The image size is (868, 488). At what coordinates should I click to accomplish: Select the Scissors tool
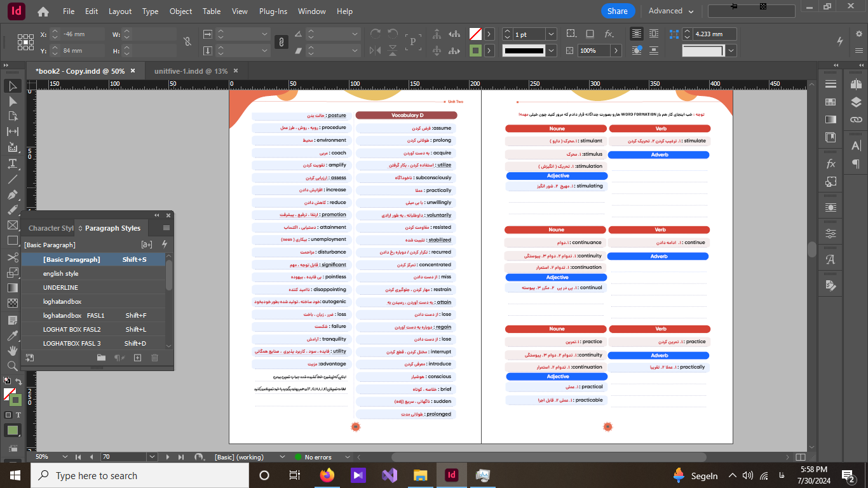13,257
